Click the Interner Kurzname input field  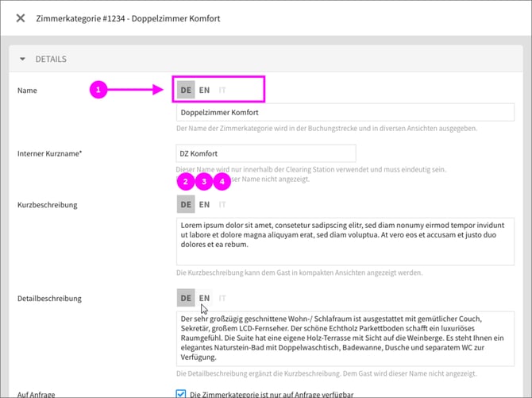click(x=265, y=153)
